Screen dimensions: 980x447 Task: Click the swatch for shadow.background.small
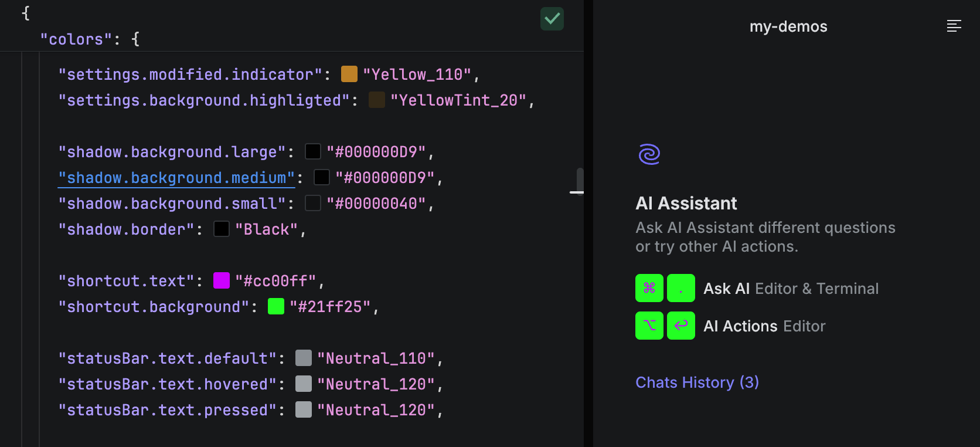pos(312,203)
